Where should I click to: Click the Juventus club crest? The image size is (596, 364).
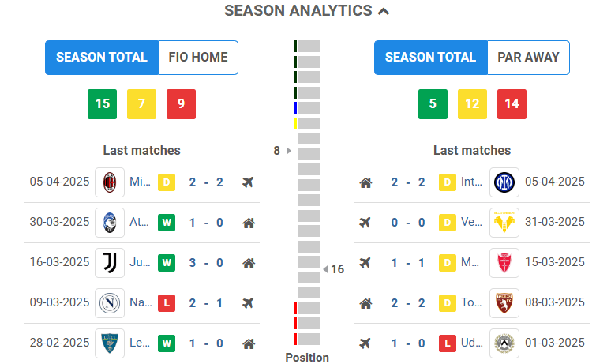click(x=109, y=262)
